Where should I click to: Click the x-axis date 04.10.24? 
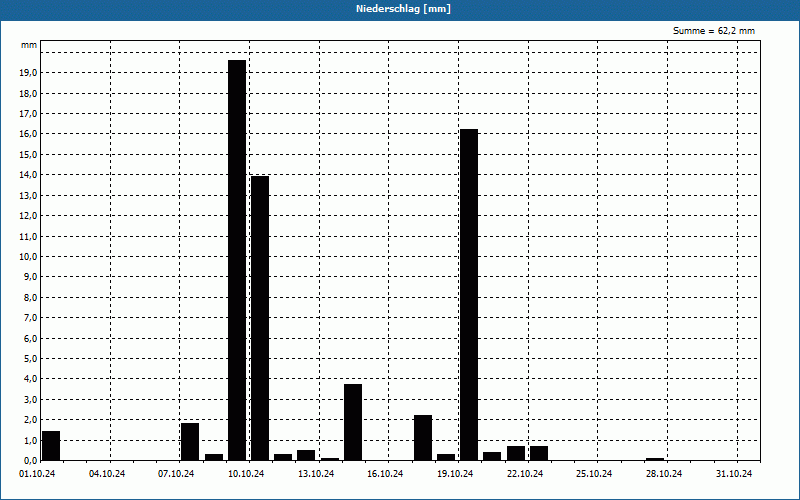[107, 474]
